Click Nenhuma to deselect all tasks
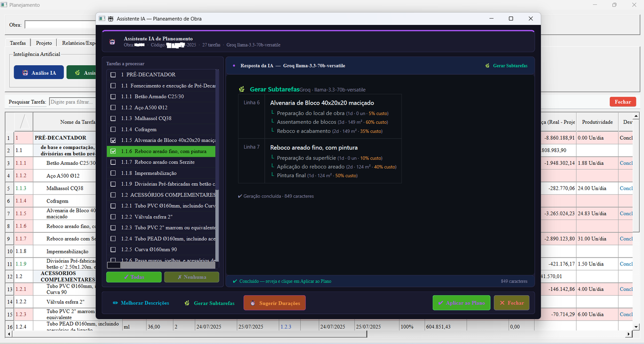Image resolution: width=644 pixels, height=344 pixels. [192, 277]
